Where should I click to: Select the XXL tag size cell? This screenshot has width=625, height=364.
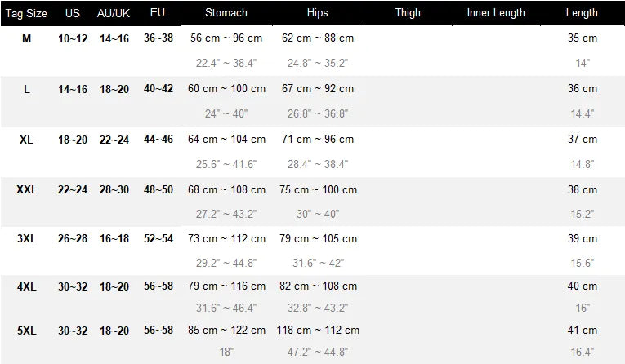[x=27, y=189]
